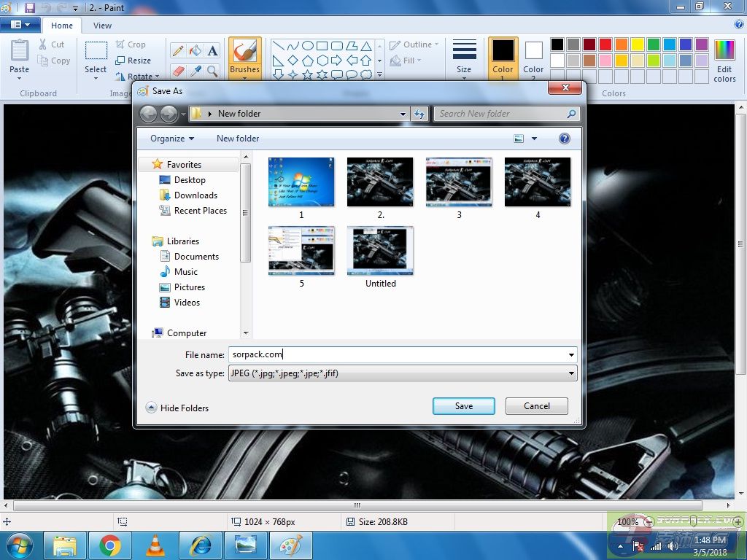Open Downloads in the Favorites list

coord(196,195)
